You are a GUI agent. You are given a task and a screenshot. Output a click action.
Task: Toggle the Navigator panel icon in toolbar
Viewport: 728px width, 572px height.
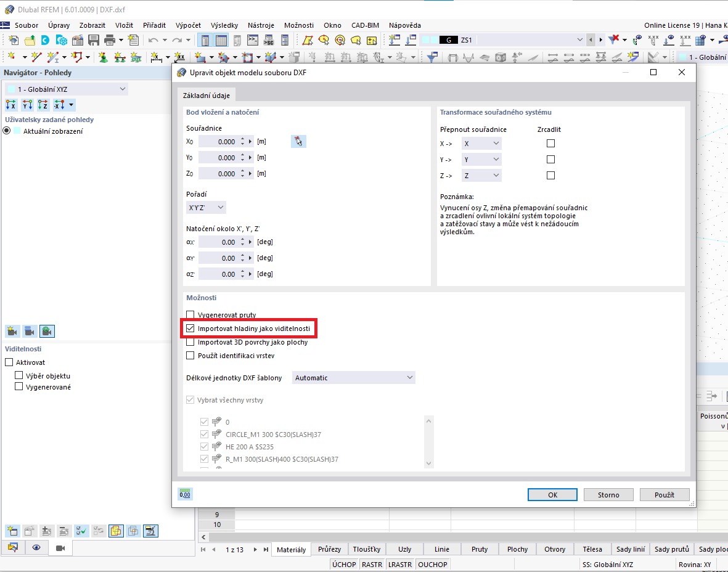point(205,40)
